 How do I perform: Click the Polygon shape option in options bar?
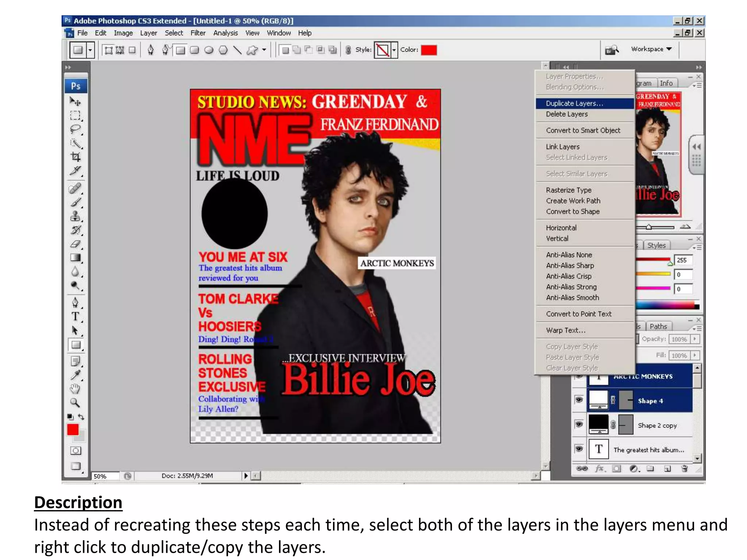[x=223, y=50]
